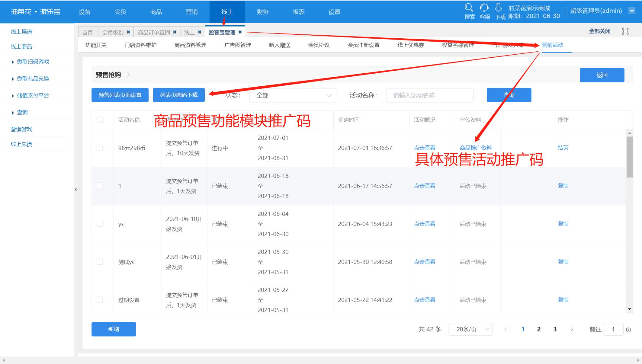This screenshot has width=642, height=364.
Task: Open the 财务 top menu
Action: (263, 12)
